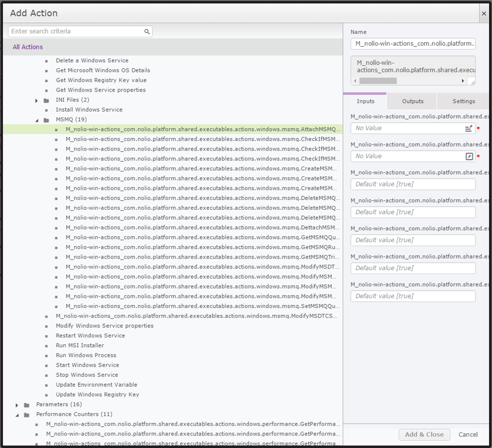Click the description box resize grip

(x=472, y=82)
